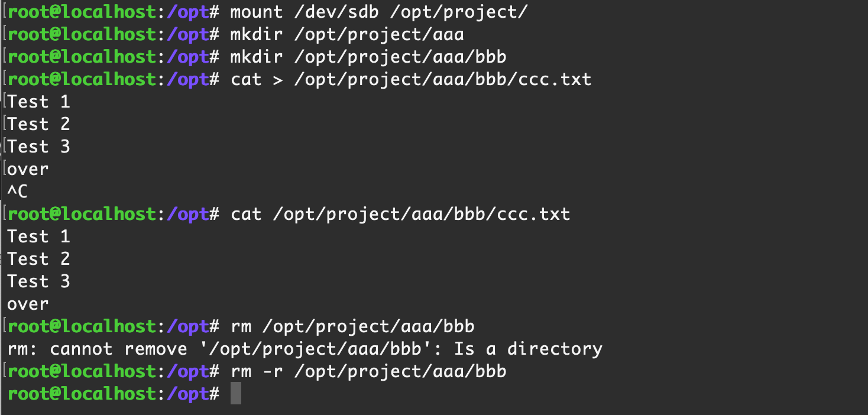
Task: Click the ^C interrupt marker
Action: click(x=17, y=192)
